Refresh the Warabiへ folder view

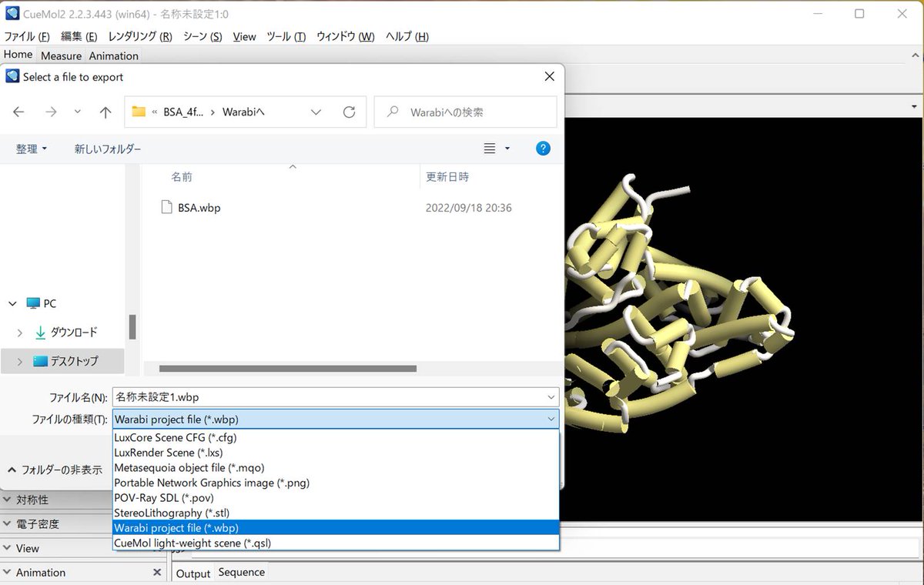pos(349,112)
